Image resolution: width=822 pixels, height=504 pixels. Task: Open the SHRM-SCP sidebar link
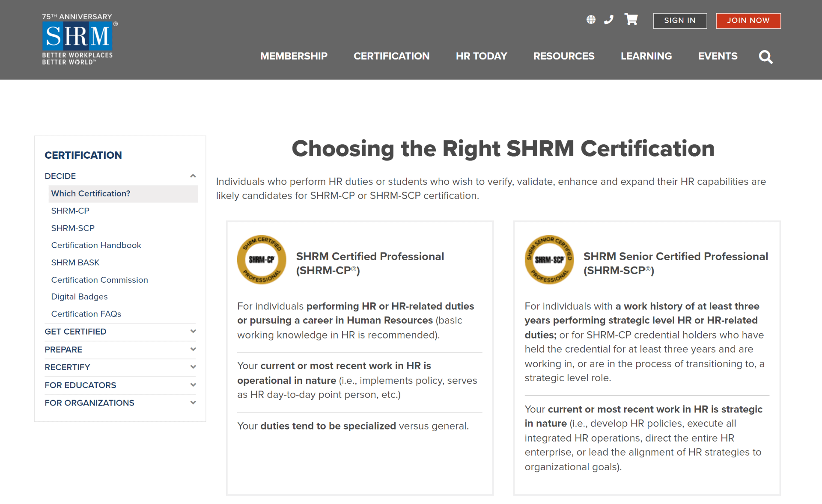(x=73, y=228)
